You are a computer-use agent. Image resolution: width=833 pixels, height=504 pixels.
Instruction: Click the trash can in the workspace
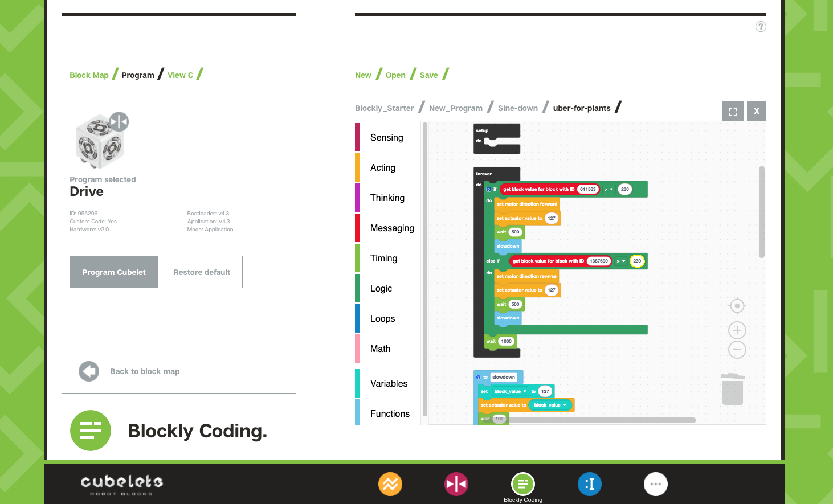pos(733,389)
